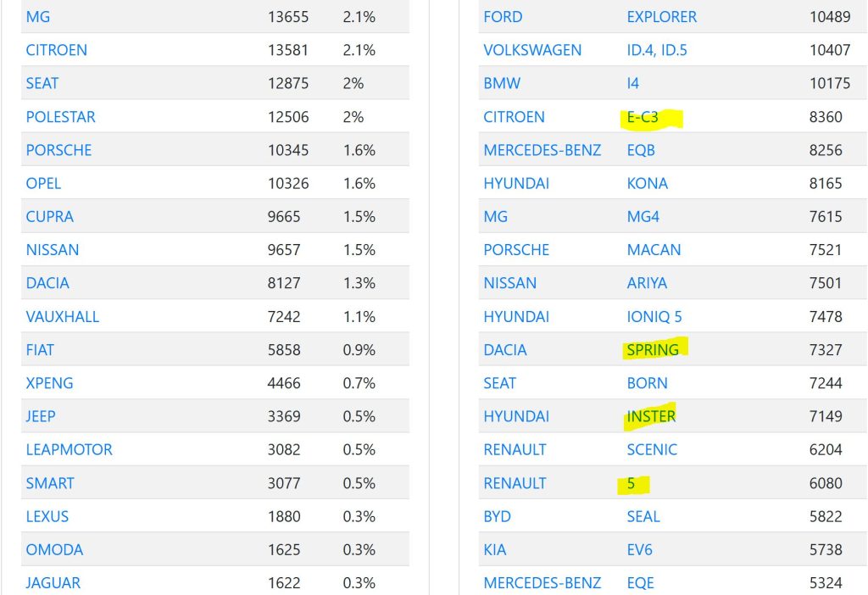Image resolution: width=868 pixels, height=595 pixels.
Task: Select the XPENG brand link
Action: 49,383
